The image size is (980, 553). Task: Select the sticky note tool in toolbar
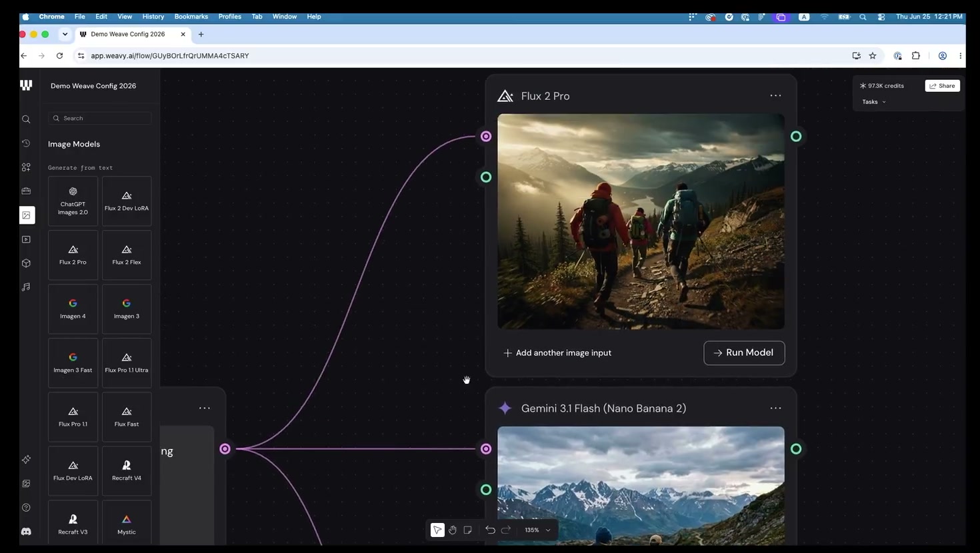(468, 530)
